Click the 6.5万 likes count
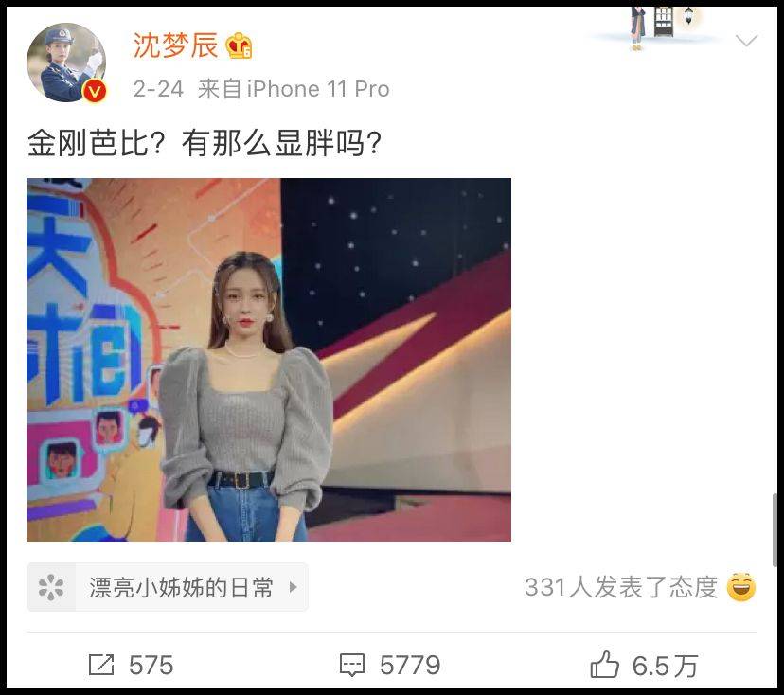This screenshot has width=784, height=695. coord(665,666)
